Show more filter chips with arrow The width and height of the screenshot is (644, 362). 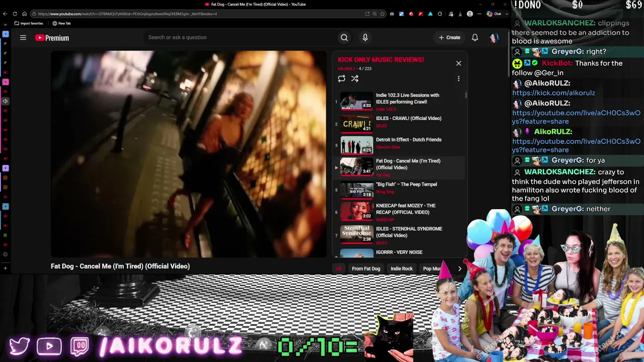pyautogui.click(x=459, y=268)
